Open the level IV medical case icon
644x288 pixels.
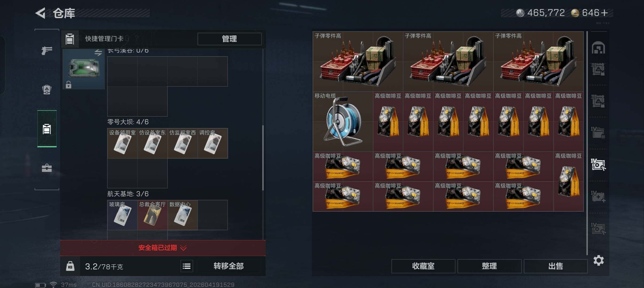coord(598,197)
